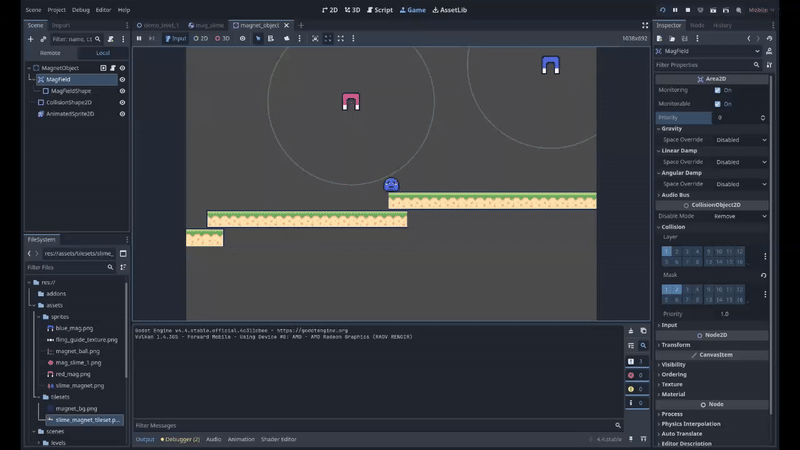
Task: Open Linear Damp Space Override dropdown
Action: click(741, 162)
